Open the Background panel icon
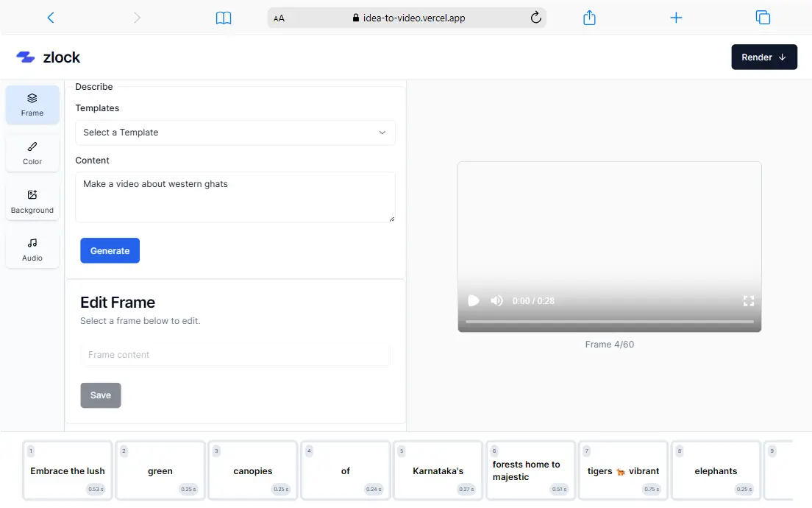 (32, 195)
